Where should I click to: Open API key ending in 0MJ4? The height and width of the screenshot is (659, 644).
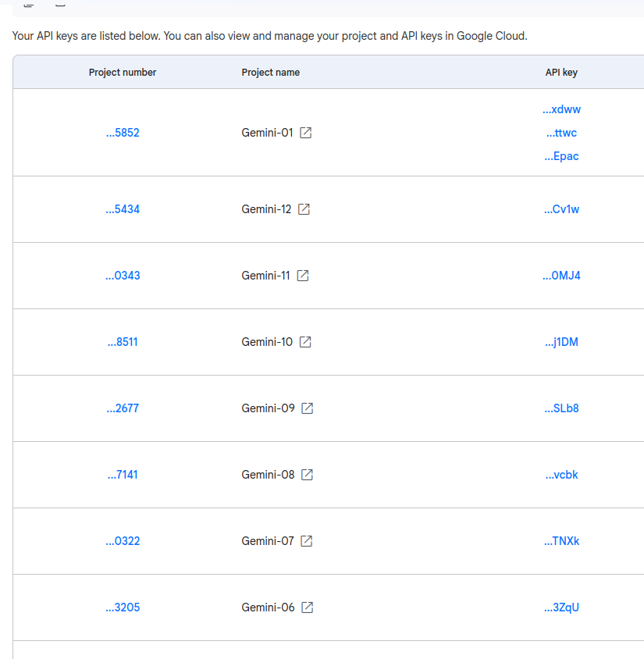(x=561, y=276)
